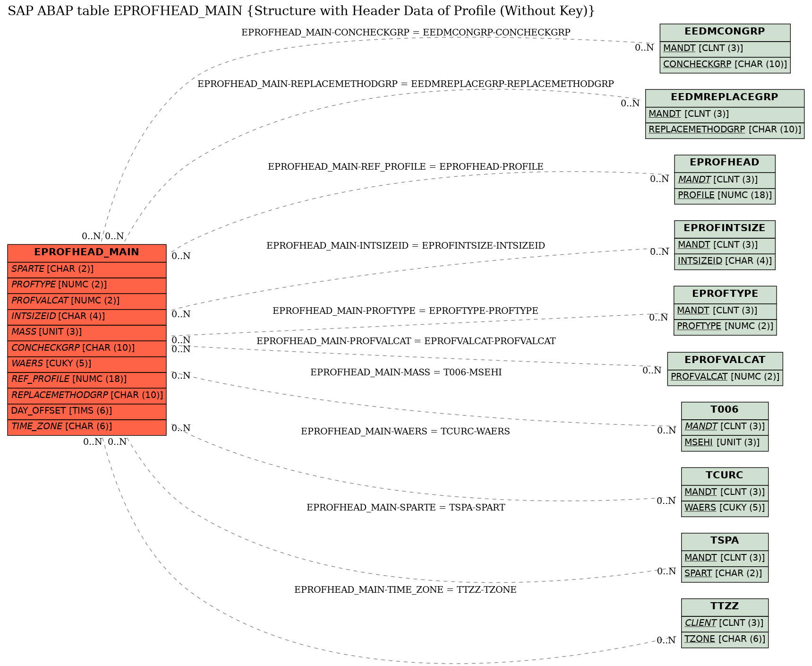Viewport: 812px width, 666px height.
Task: Click the MASS = T006-MSEHI relation label
Action: [x=406, y=372]
